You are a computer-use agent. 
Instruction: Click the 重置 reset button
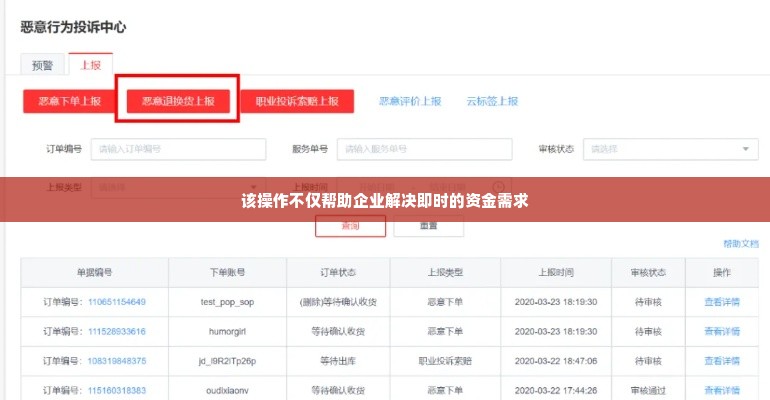click(x=429, y=226)
